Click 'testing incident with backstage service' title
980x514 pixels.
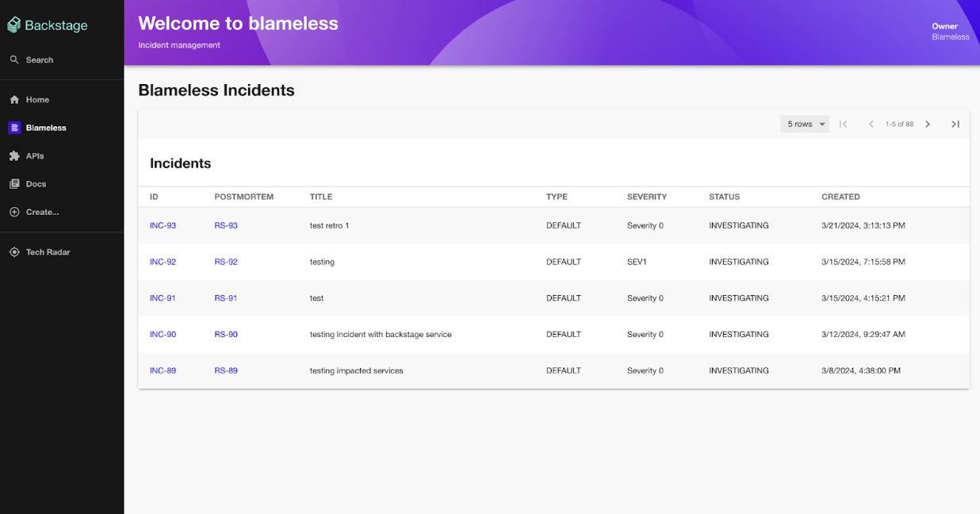click(381, 334)
